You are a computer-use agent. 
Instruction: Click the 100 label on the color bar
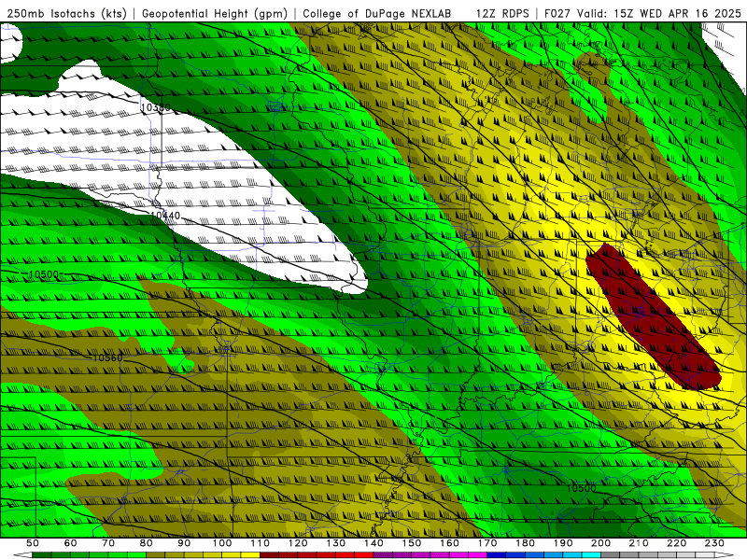point(222,543)
